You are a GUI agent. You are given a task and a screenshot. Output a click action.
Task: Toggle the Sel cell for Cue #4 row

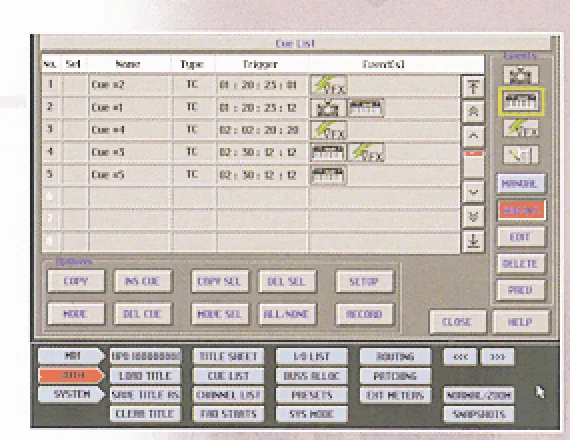[75, 130]
